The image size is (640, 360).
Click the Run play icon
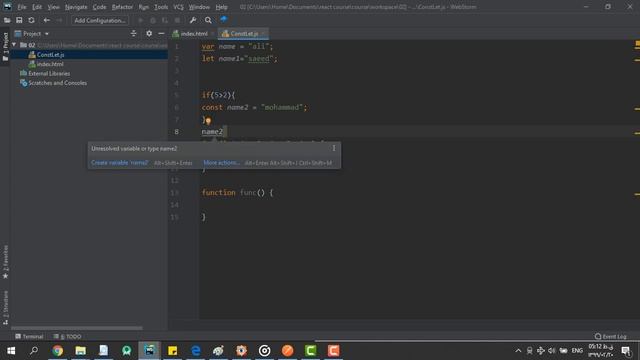point(141,20)
